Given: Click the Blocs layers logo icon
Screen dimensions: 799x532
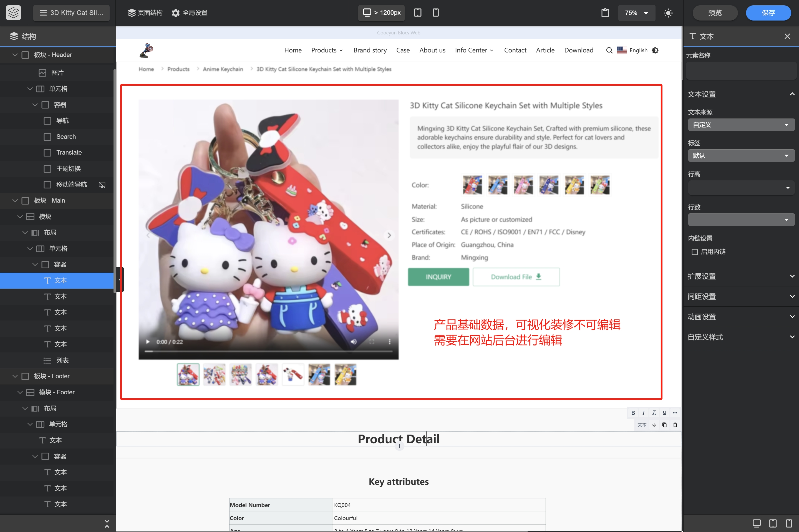Looking at the screenshot, I should [13, 12].
